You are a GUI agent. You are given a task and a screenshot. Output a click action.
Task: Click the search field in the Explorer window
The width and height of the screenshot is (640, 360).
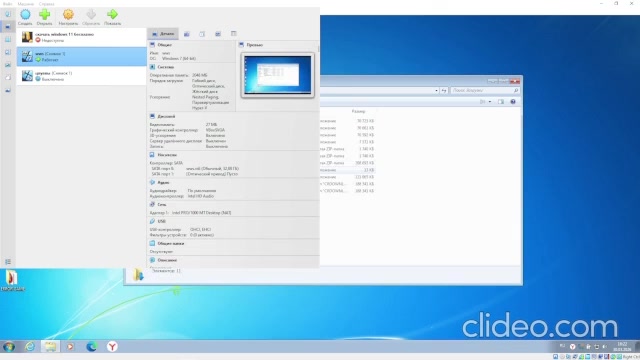tap(485, 90)
